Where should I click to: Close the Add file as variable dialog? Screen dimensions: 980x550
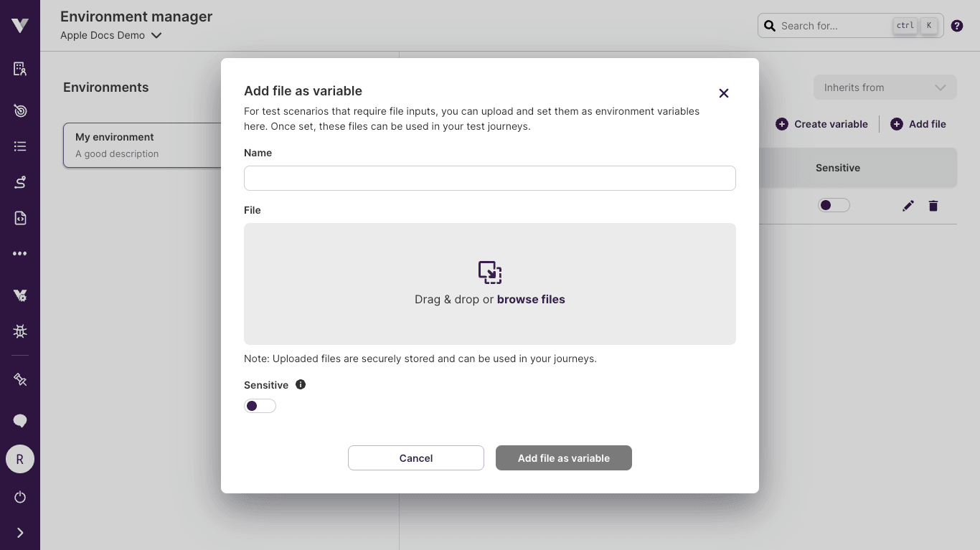724,93
